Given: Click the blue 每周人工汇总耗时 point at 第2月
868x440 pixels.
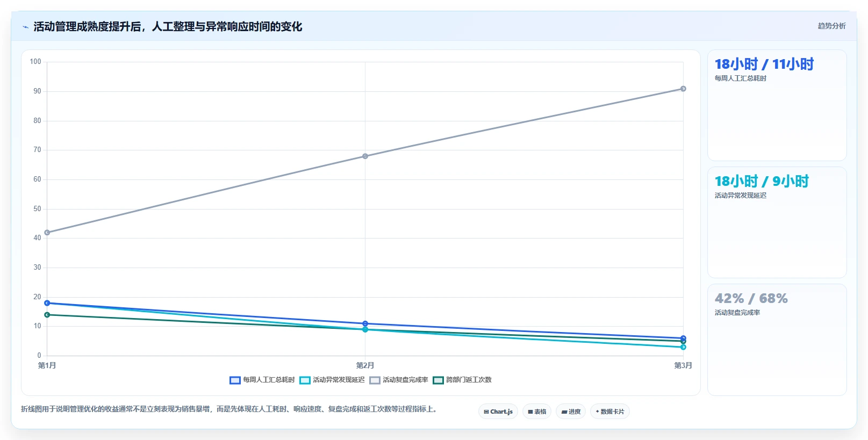Looking at the screenshot, I should 365,323.
